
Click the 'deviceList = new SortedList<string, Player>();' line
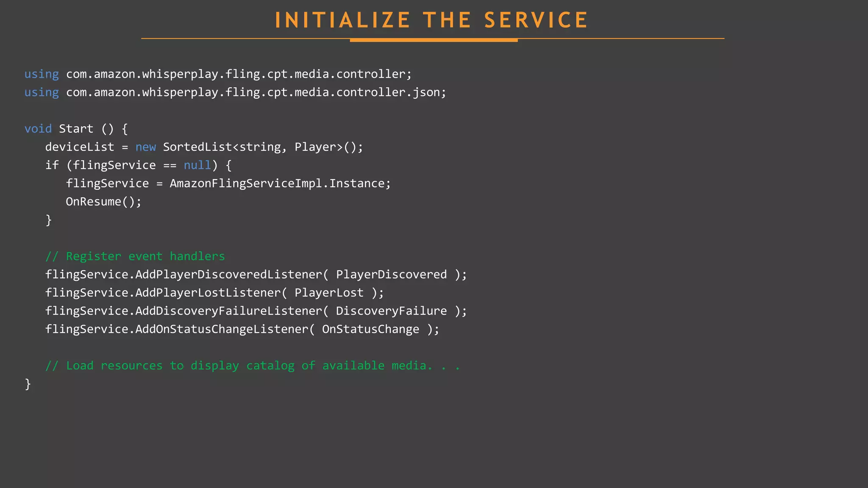204,147
